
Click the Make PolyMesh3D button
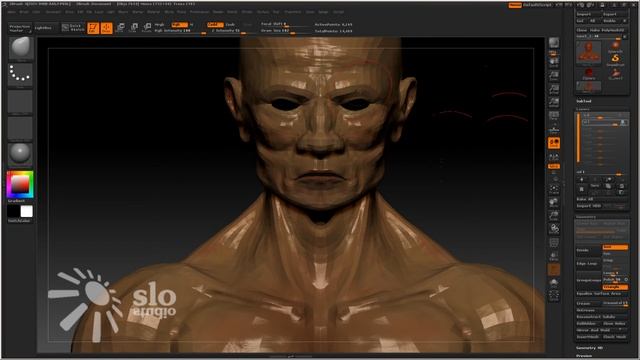click(x=609, y=30)
